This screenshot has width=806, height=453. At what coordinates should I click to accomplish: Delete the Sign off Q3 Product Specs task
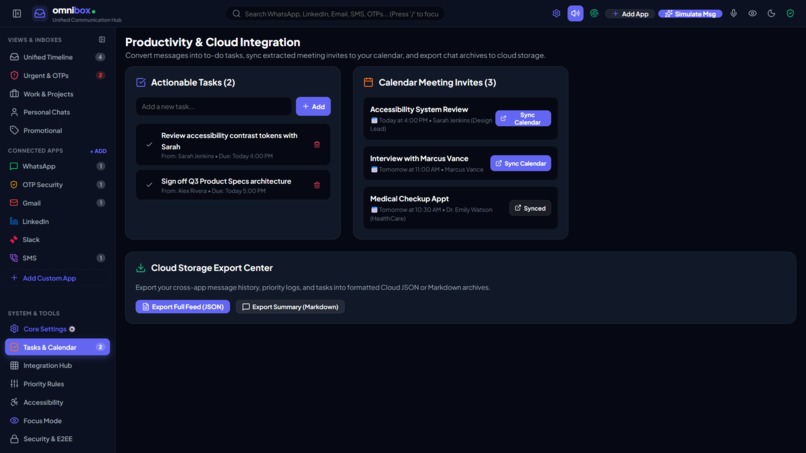[x=317, y=185]
